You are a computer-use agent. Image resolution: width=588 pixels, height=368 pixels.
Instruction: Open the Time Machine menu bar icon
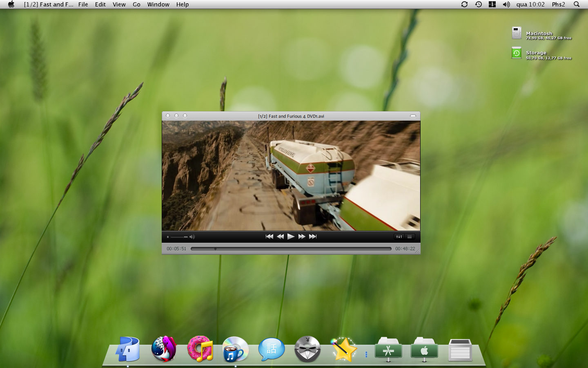479,4
